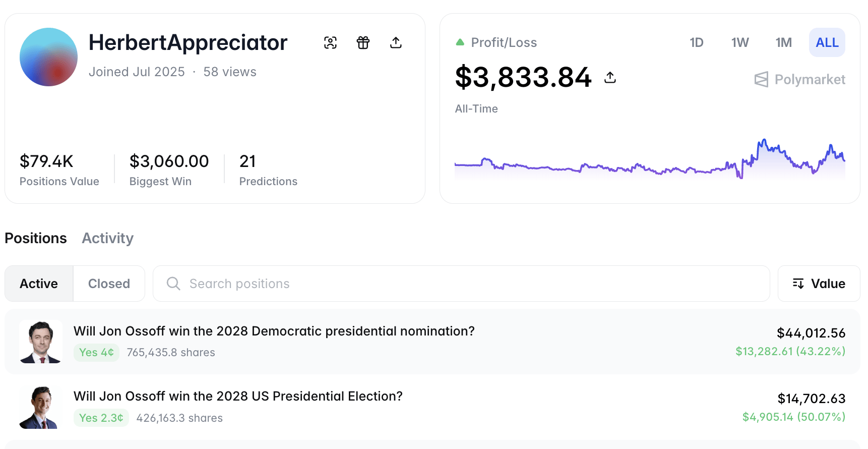Open the Positions tab
Image resolution: width=868 pixels, height=449 pixels.
[x=36, y=238]
